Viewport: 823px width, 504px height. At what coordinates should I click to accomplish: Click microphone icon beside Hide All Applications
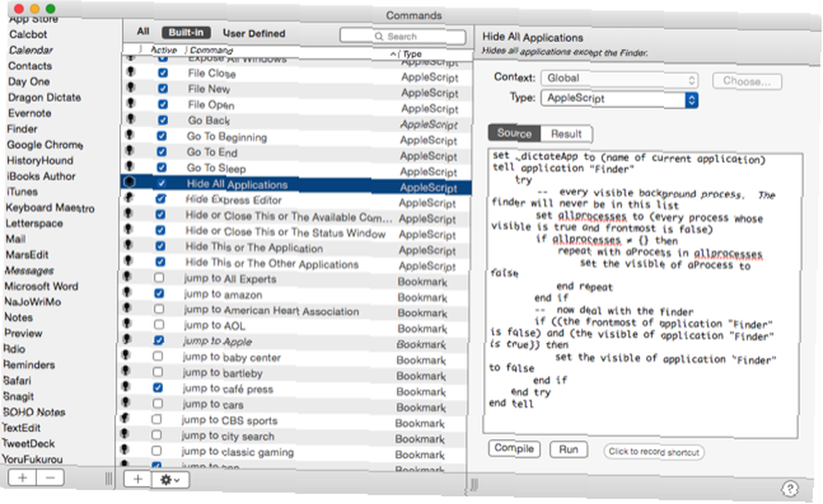point(130,183)
